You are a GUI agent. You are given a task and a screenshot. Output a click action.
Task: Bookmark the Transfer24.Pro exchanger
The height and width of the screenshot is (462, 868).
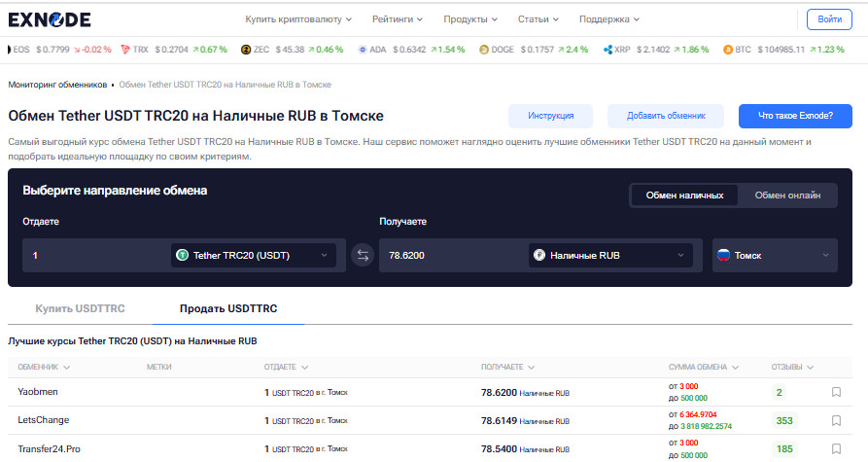[x=835, y=449]
